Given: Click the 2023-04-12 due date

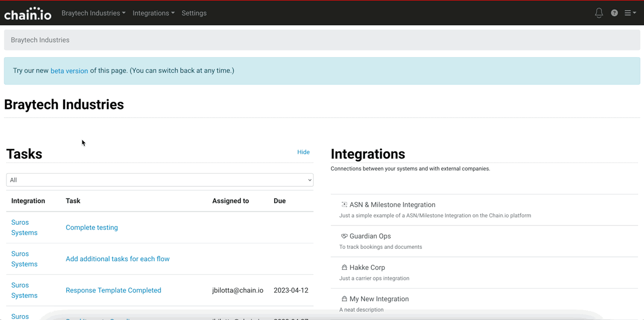Looking at the screenshot, I should (x=291, y=290).
